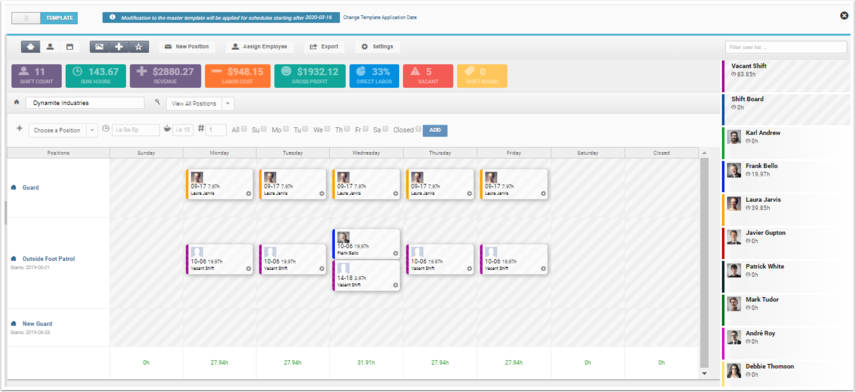Switch to the employee view person icon
Viewport: 855px width, 392px height.
(50, 47)
